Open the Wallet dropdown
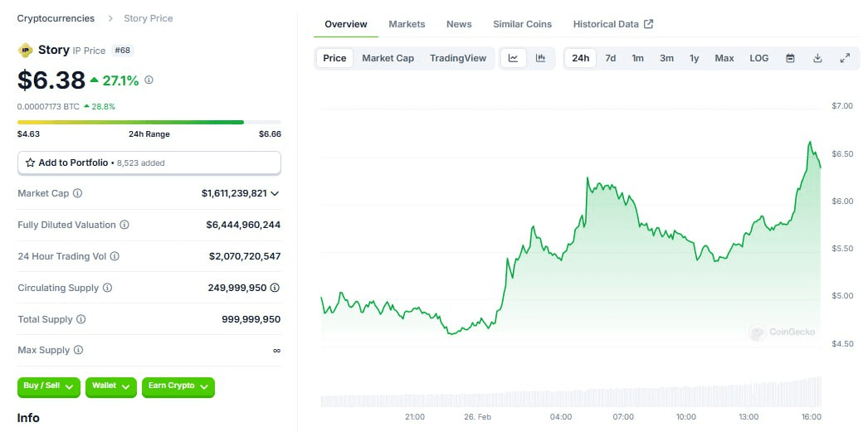Viewport: 868px width, 432px height. [x=110, y=387]
